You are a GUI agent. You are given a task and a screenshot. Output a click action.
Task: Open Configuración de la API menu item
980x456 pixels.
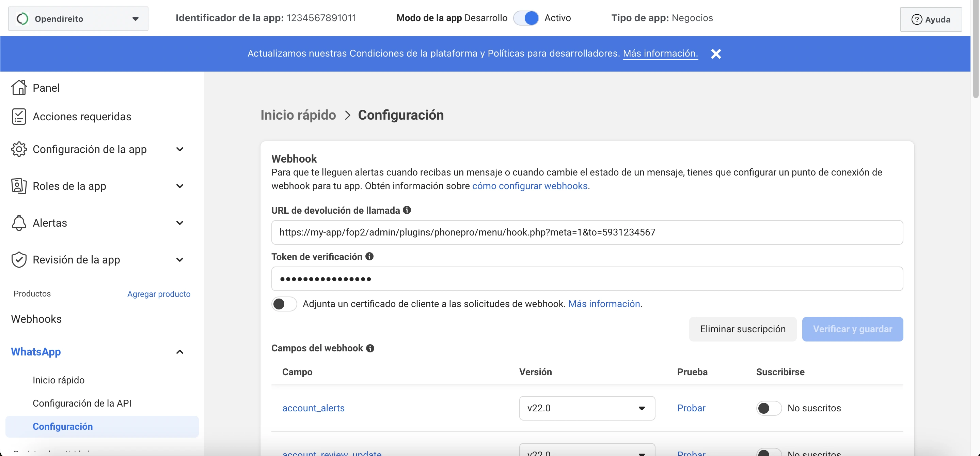coord(82,403)
